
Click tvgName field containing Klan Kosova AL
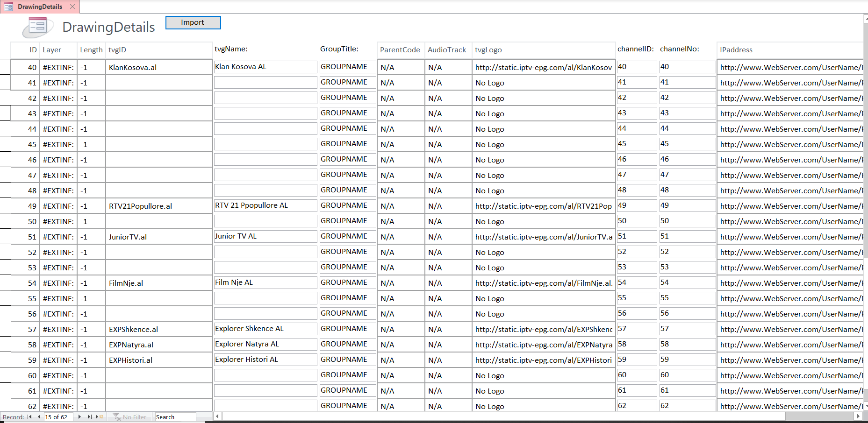[265, 67]
